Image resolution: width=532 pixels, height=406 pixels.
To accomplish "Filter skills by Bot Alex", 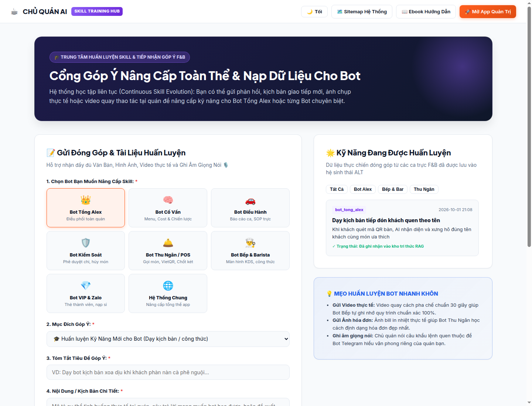I will pyautogui.click(x=363, y=189).
